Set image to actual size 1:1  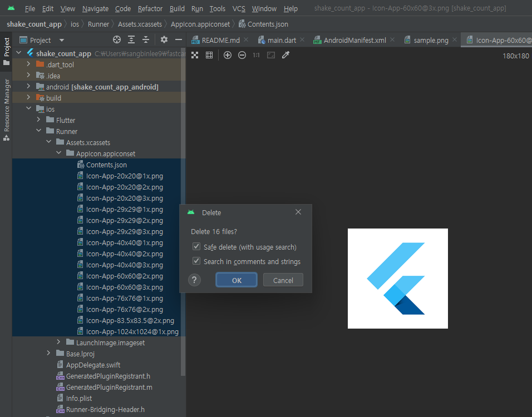pyautogui.click(x=256, y=55)
